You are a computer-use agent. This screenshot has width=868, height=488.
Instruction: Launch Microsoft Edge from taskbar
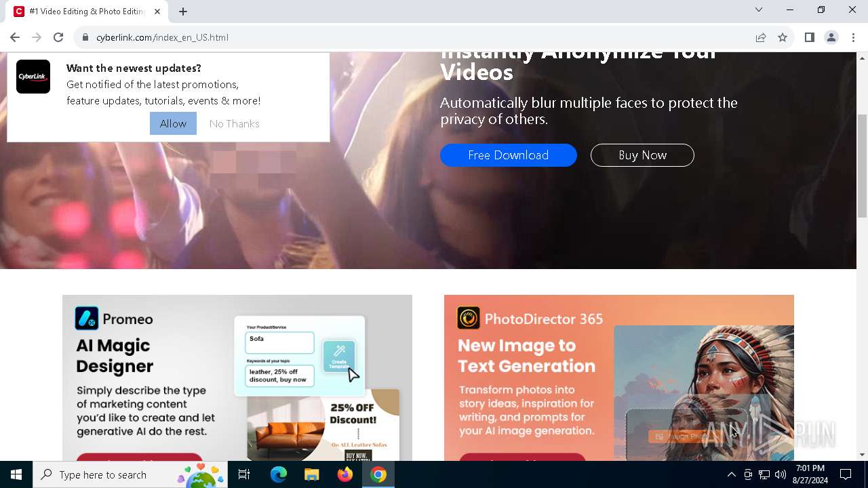point(279,474)
